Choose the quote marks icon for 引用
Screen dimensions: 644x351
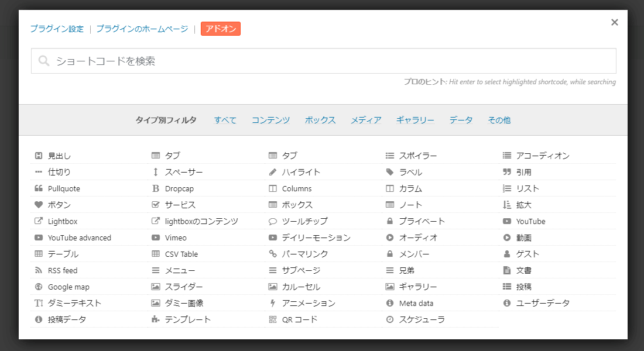[507, 172]
